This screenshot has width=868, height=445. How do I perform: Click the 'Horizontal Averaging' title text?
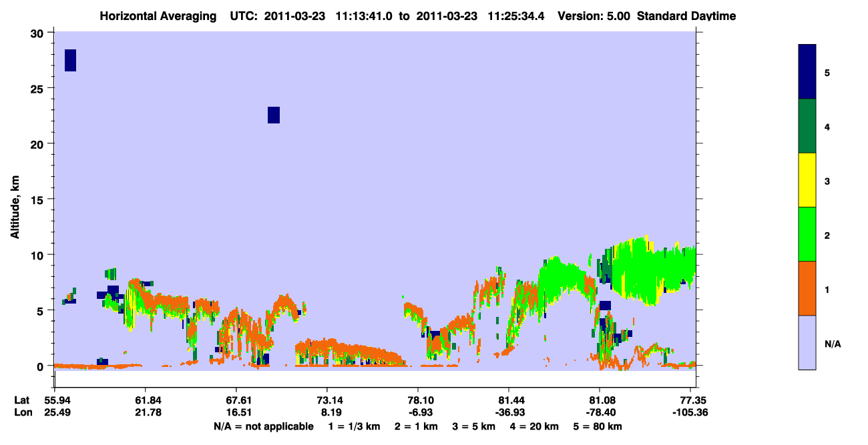tap(159, 16)
